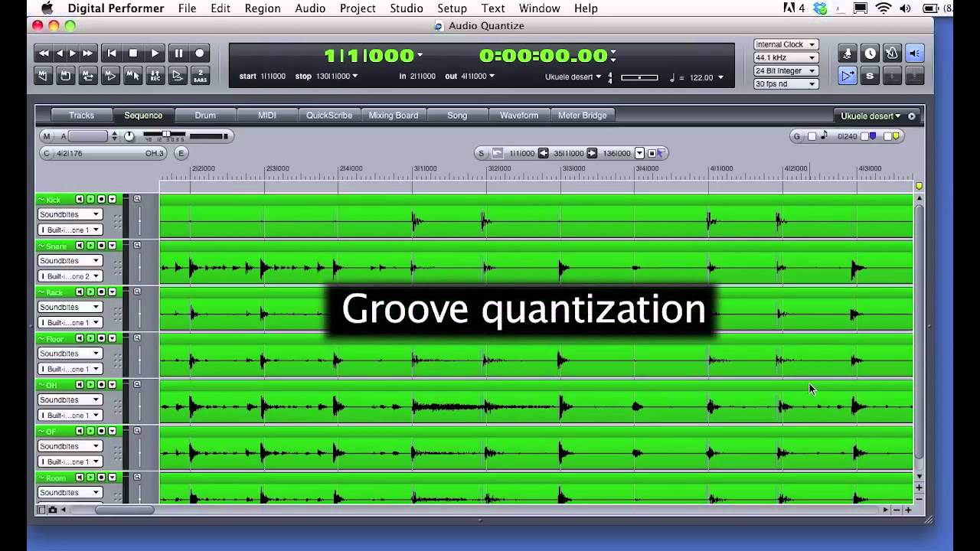Open the tempo 122.00 dropdown arrow

720,77
